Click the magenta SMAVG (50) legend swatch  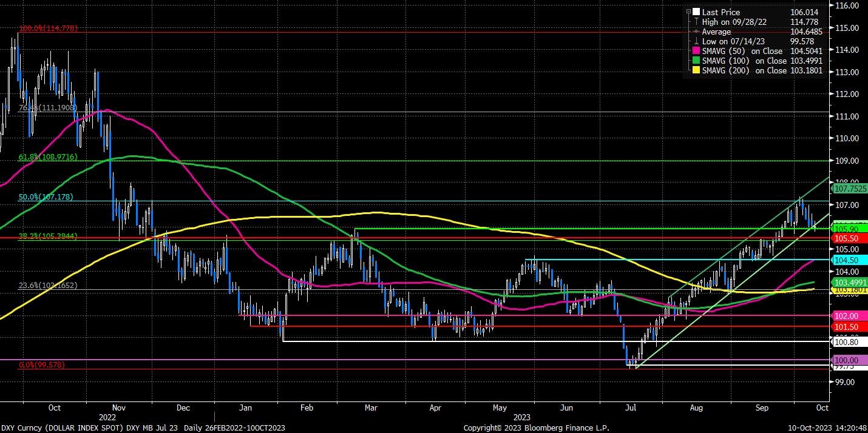[x=696, y=51]
